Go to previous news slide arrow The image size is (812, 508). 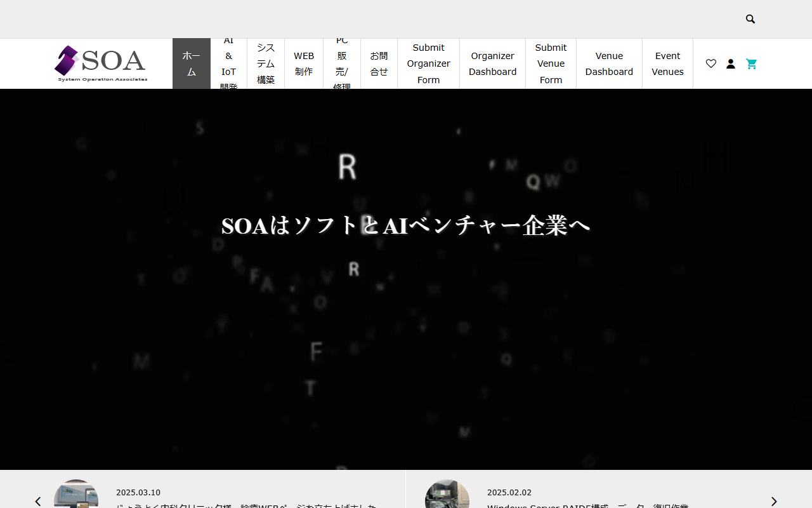[x=38, y=501]
